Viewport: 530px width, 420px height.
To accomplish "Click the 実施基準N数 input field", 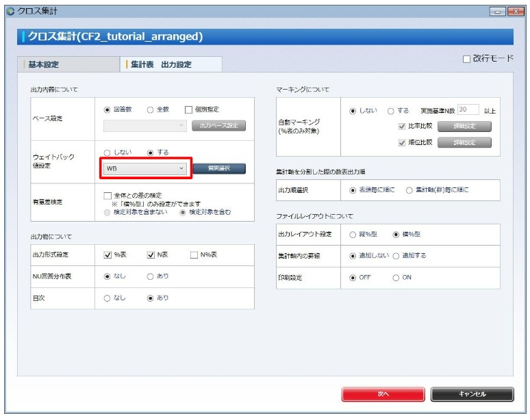I will [x=468, y=109].
